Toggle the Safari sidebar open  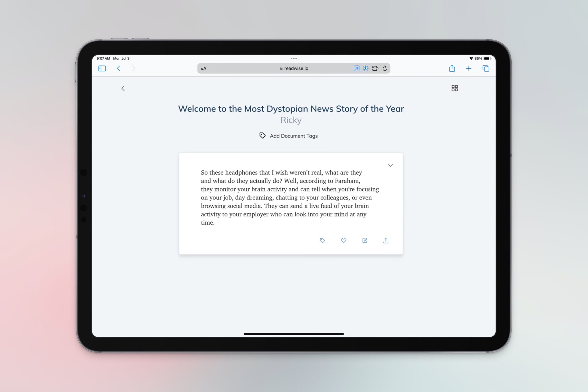(x=102, y=68)
